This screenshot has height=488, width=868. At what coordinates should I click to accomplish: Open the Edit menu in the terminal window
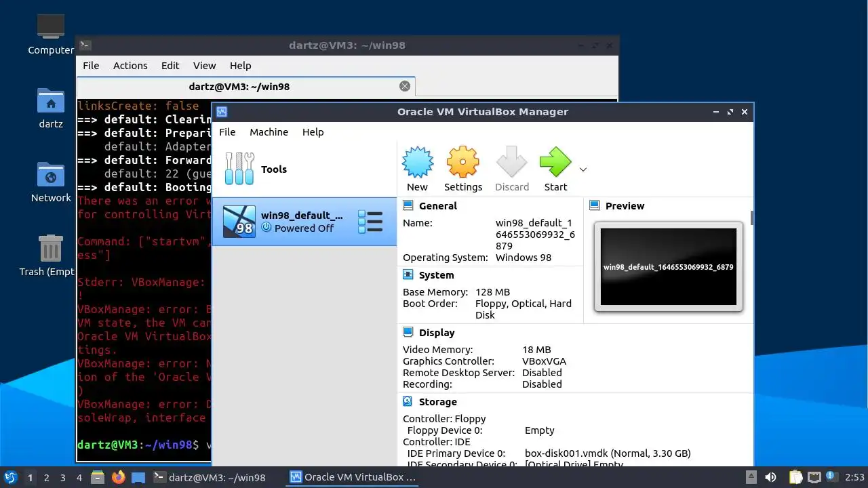click(170, 66)
